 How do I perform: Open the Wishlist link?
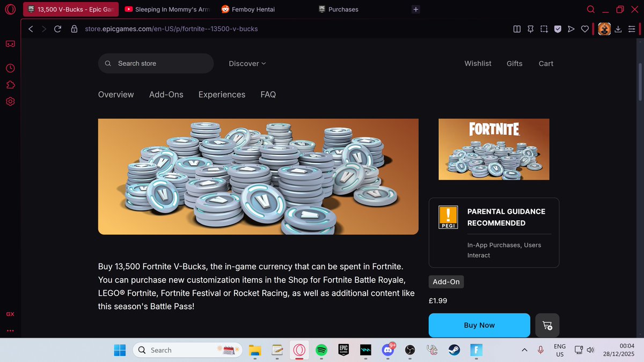point(478,63)
